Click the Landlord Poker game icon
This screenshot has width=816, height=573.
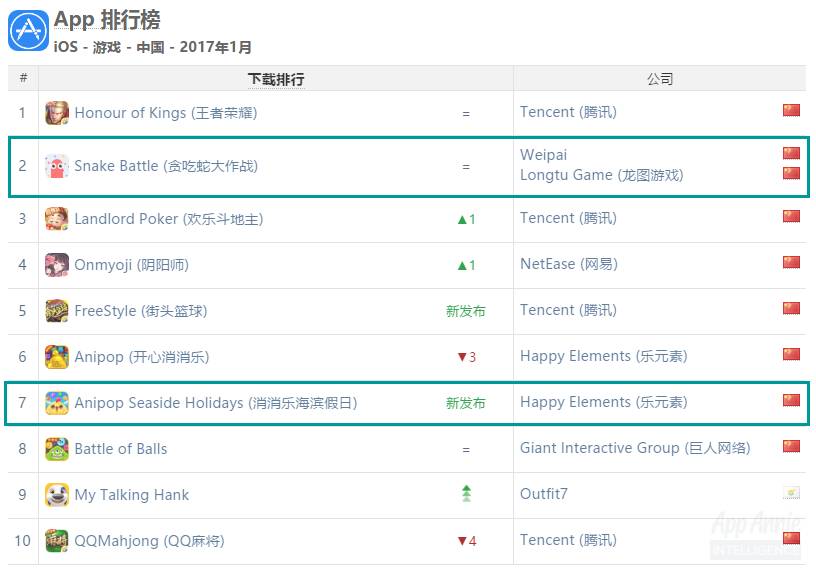(x=57, y=219)
